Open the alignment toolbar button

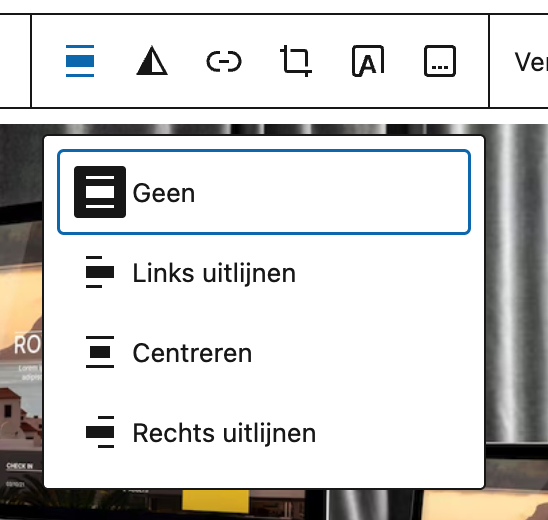pyautogui.click(x=80, y=61)
